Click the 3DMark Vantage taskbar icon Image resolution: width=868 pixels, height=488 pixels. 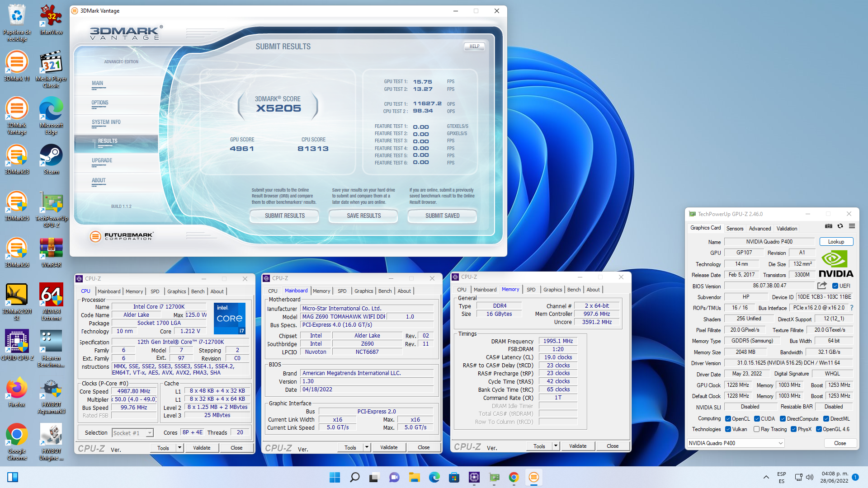point(533,477)
